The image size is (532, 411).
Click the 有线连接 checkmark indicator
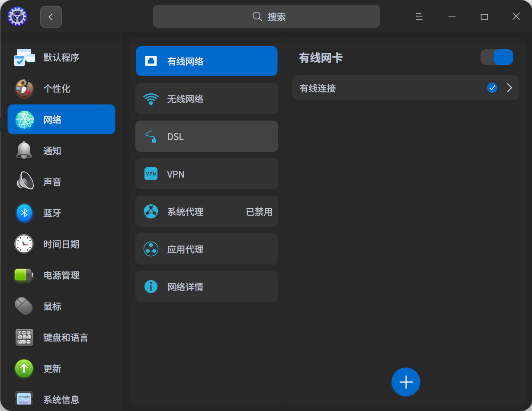[x=492, y=88]
